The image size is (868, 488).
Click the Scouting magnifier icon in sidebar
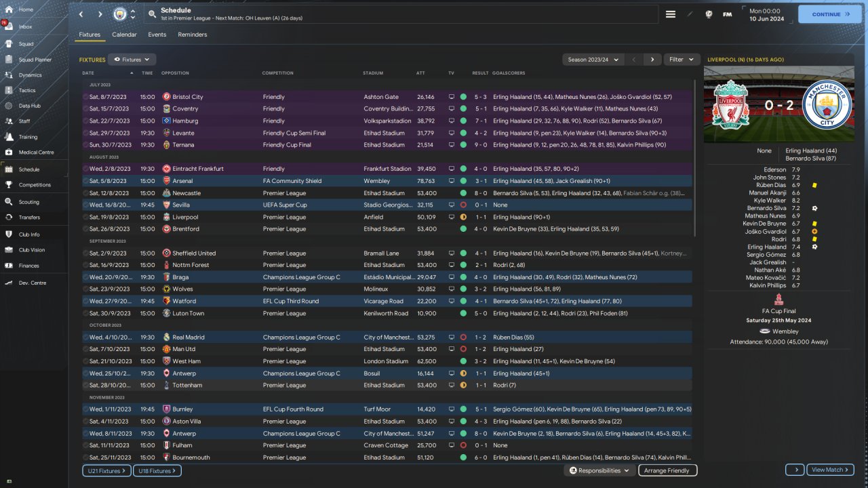[x=9, y=202]
